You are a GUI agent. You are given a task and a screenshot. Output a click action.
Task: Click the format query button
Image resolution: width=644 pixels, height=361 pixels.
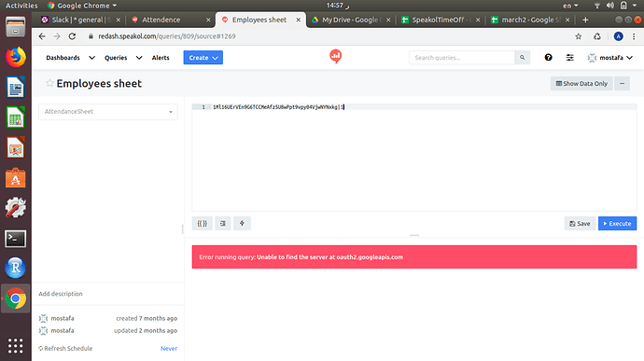click(223, 224)
